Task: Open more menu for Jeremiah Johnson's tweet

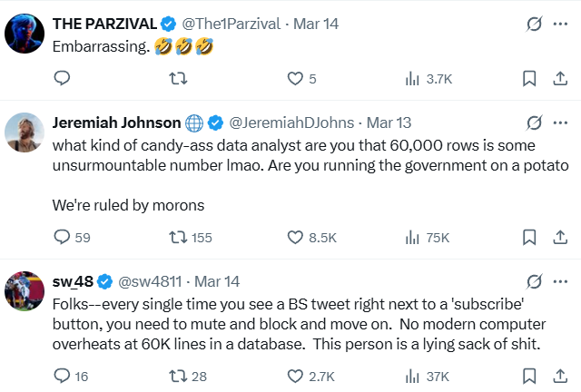Action: pyautogui.click(x=561, y=122)
